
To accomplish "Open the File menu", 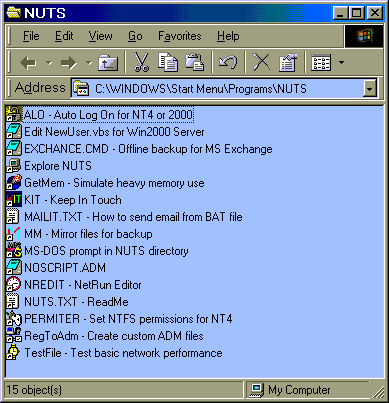I will (31, 36).
